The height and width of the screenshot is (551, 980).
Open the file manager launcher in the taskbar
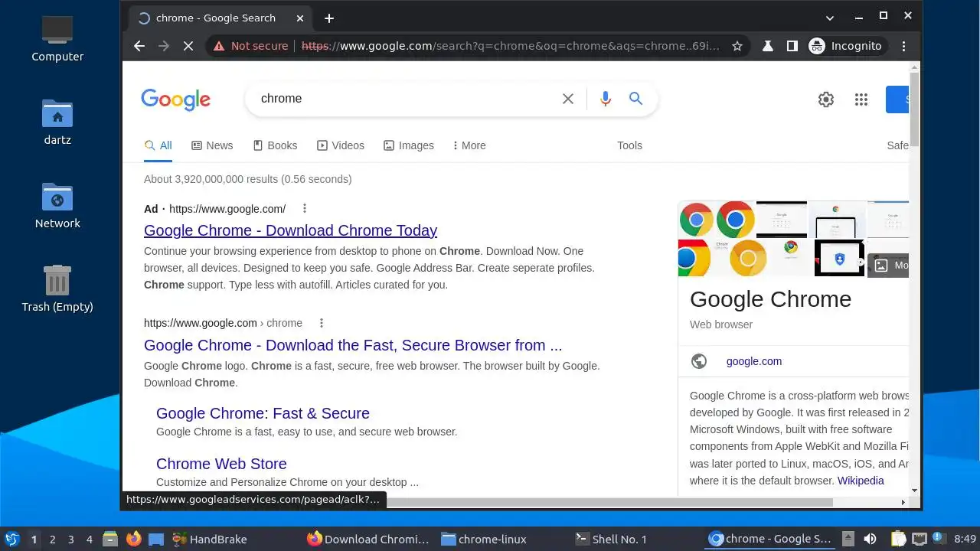click(x=110, y=539)
